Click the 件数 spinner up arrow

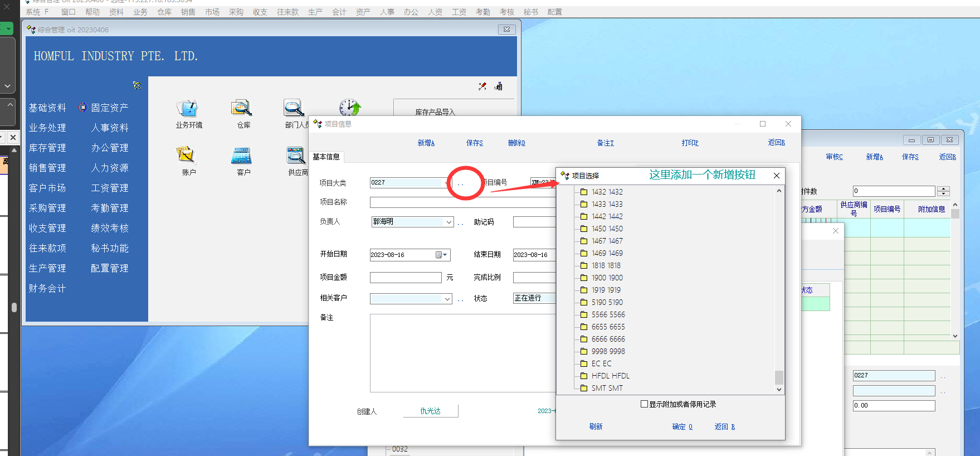point(943,188)
